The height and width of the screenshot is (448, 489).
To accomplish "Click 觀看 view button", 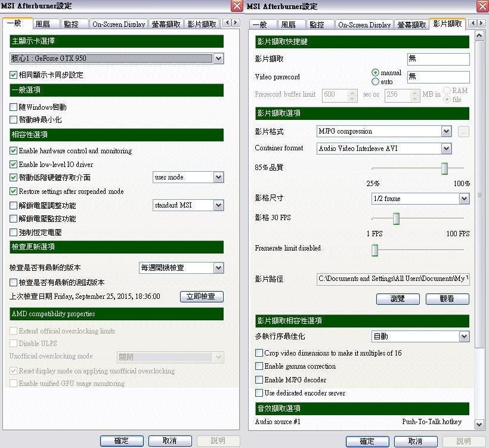I will tap(447, 299).
